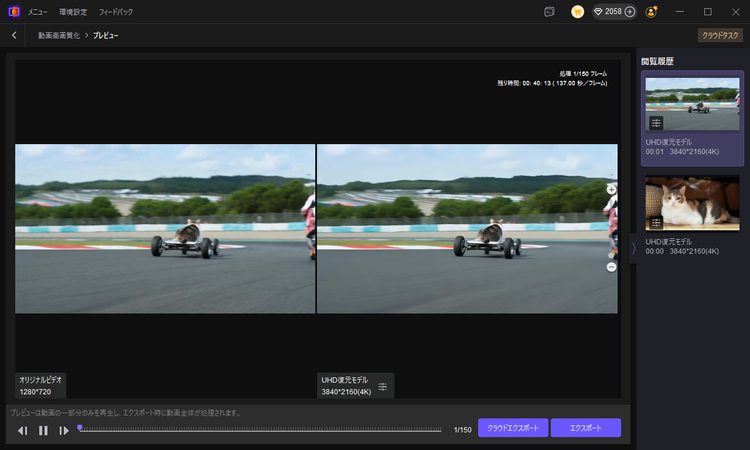This screenshot has height=450, width=750.
Task: Click the enhanced UHD preview pane
Action: [x=467, y=229]
